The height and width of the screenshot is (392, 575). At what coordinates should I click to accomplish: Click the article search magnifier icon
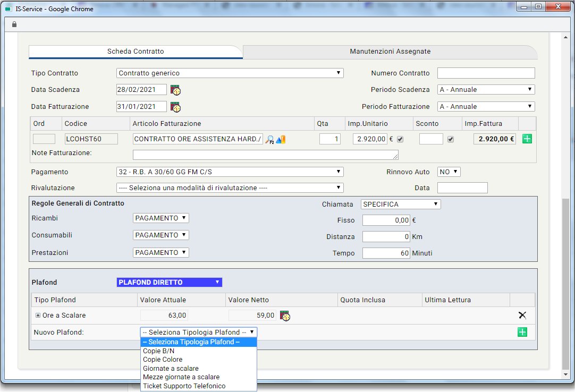(x=269, y=139)
